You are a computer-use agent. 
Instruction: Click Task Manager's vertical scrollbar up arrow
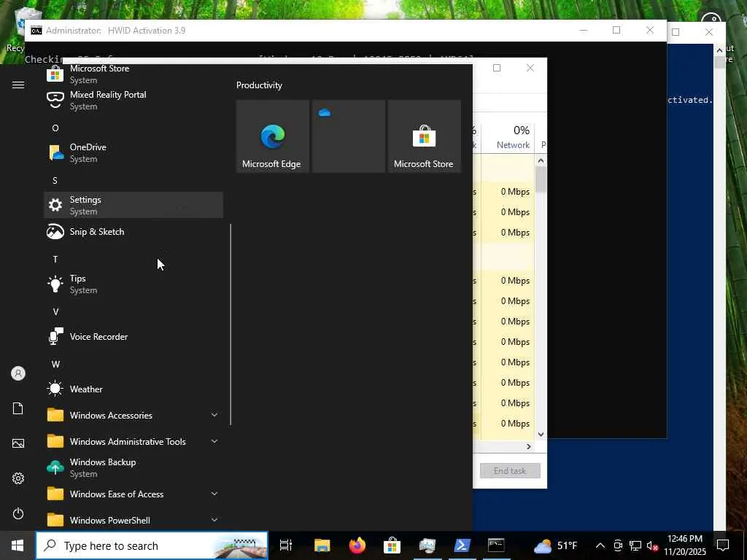[541, 160]
